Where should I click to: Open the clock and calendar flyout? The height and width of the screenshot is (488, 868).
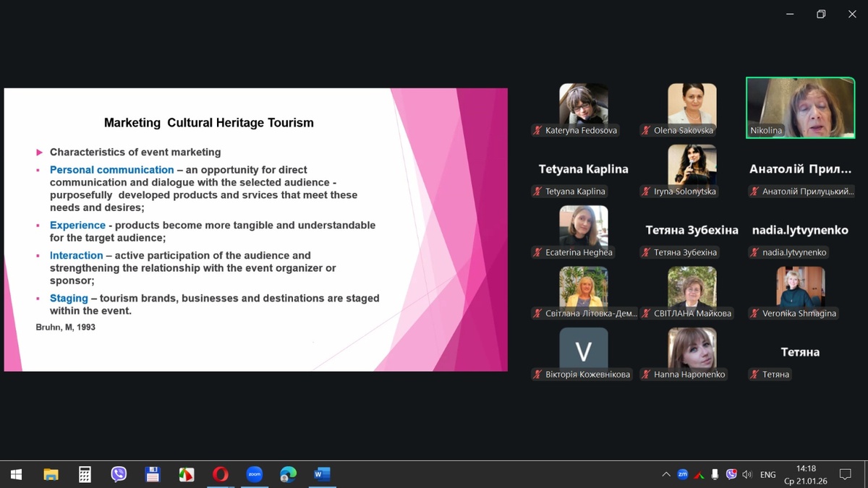[805, 474]
